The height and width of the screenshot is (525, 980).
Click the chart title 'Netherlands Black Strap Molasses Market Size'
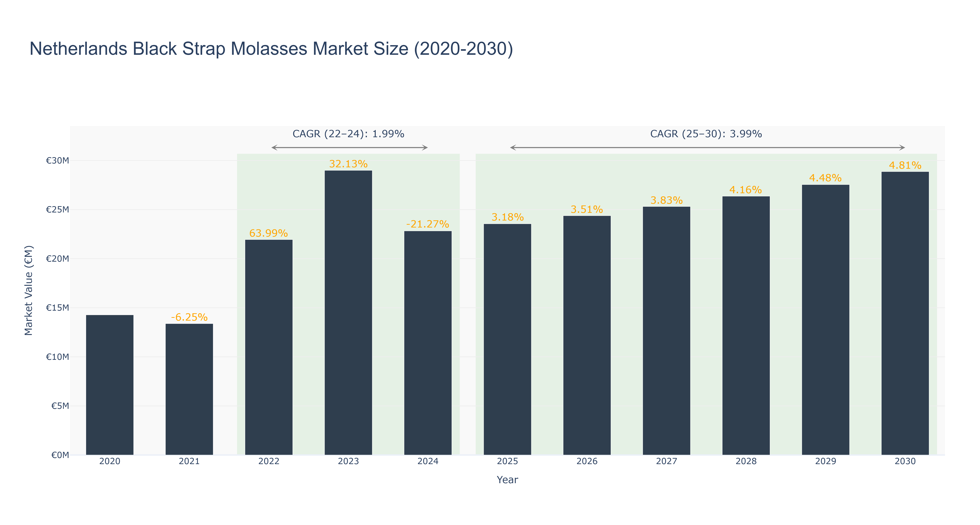coord(271,49)
